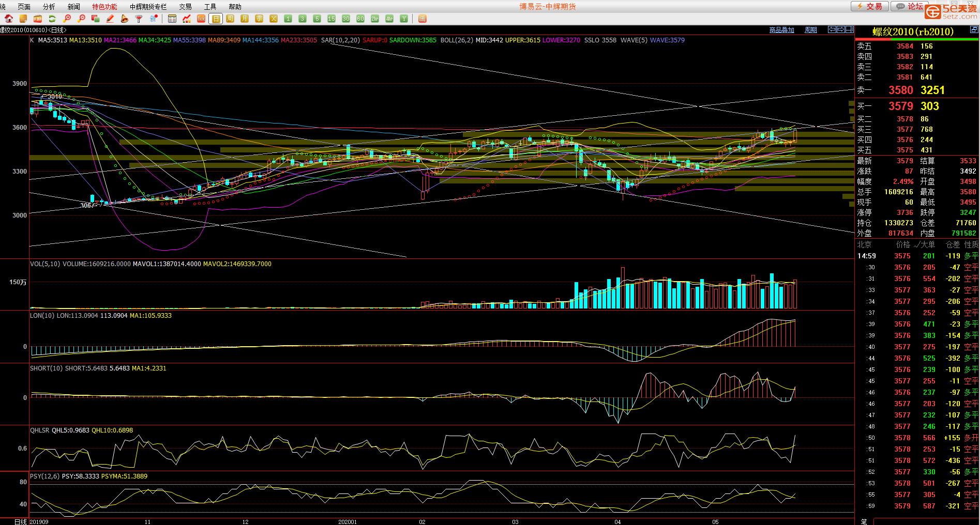
Task: Zoom out chart with magnifier minus icon
Action: 81,19
